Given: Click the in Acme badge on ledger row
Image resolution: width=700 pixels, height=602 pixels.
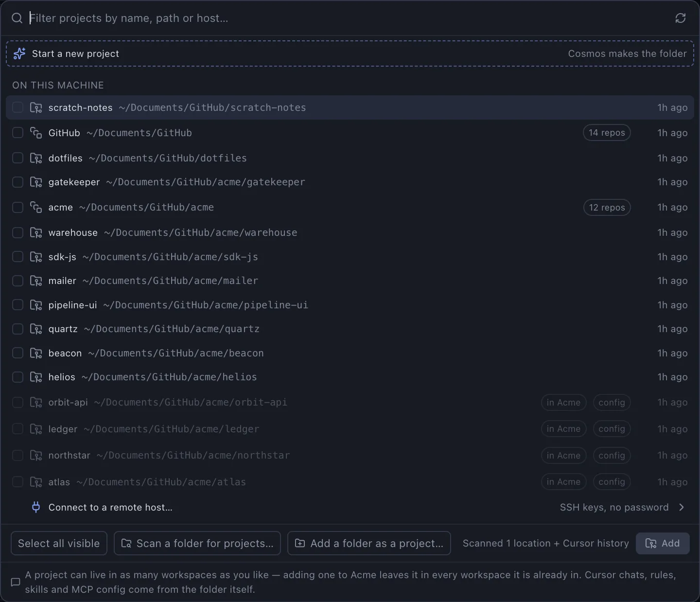Looking at the screenshot, I should (563, 429).
